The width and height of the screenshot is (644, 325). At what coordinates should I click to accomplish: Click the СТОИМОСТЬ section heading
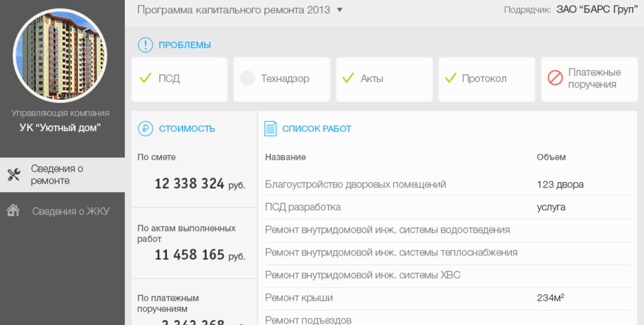pyautogui.click(x=187, y=129)
